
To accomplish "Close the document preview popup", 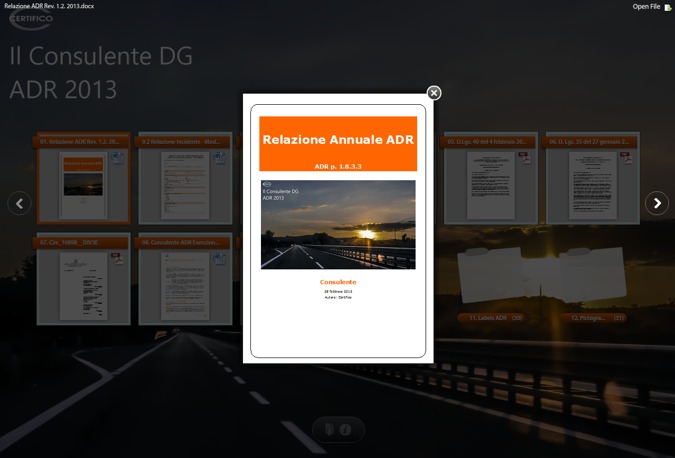I will [x=434, y=93].
